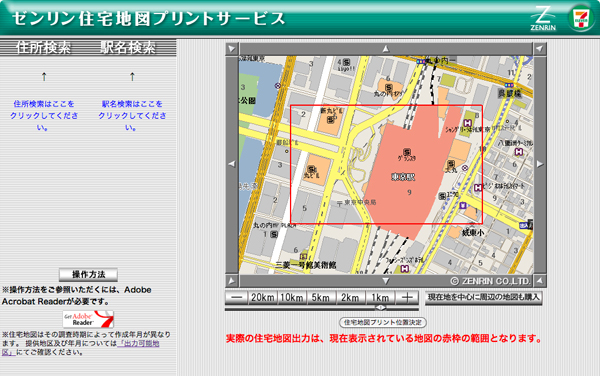Click the 城東小 school label on map

tap(473, 232)
